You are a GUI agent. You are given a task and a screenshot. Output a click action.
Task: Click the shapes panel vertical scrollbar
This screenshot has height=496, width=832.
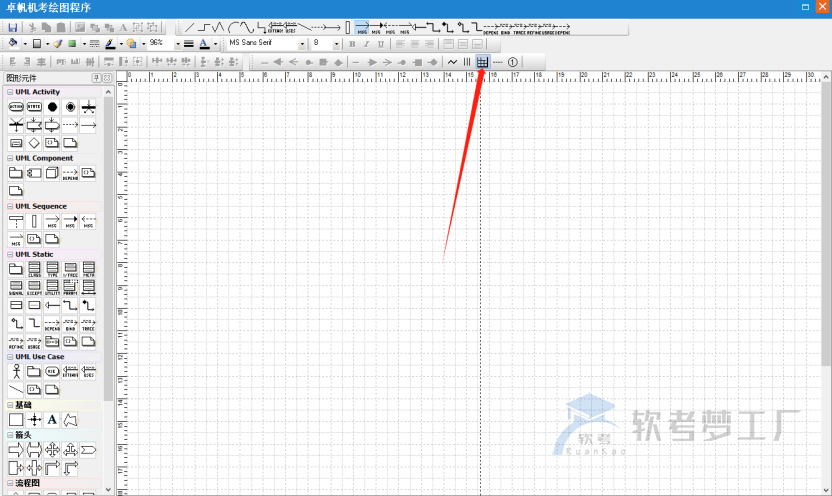[x=108, y=250]
